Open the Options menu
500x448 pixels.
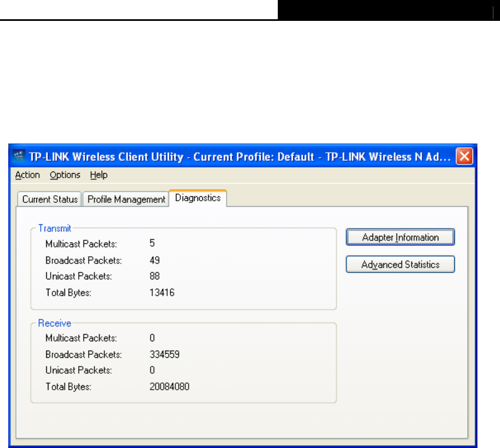coord(65,175)
